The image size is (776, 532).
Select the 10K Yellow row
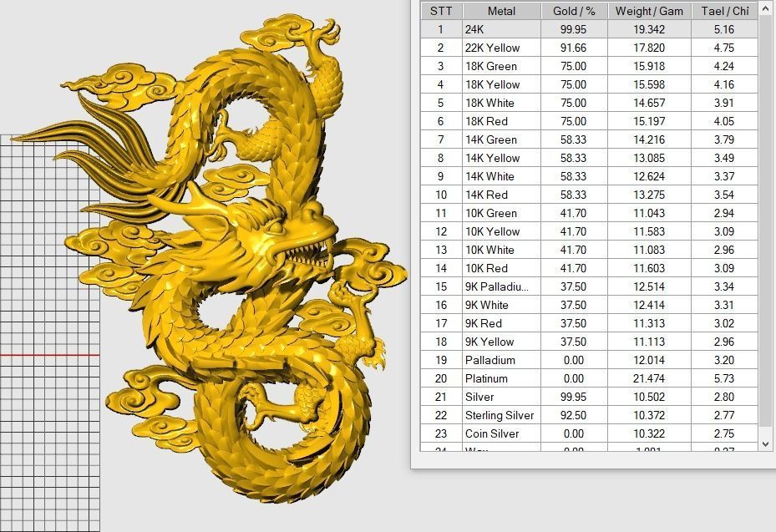click(590, 231)
